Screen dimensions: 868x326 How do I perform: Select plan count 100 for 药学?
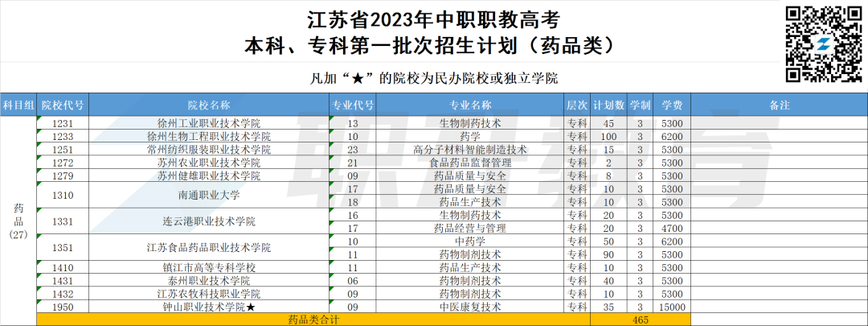click(x=609, y=136)
